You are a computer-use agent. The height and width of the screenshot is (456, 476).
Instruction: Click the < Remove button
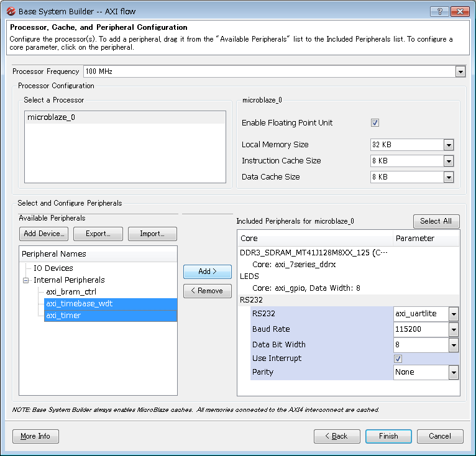coord(208,291)
